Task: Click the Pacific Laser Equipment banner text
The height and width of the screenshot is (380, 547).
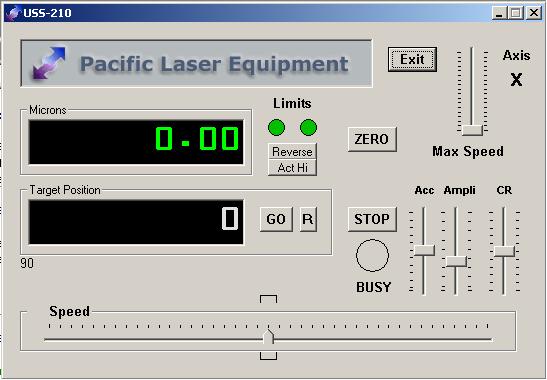Action: tap(214, 64)
